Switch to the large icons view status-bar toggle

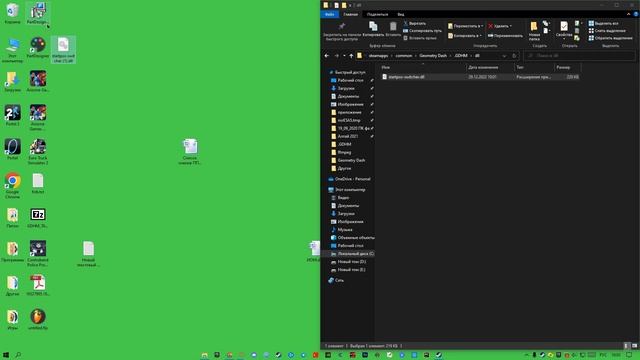pos(634,346)
